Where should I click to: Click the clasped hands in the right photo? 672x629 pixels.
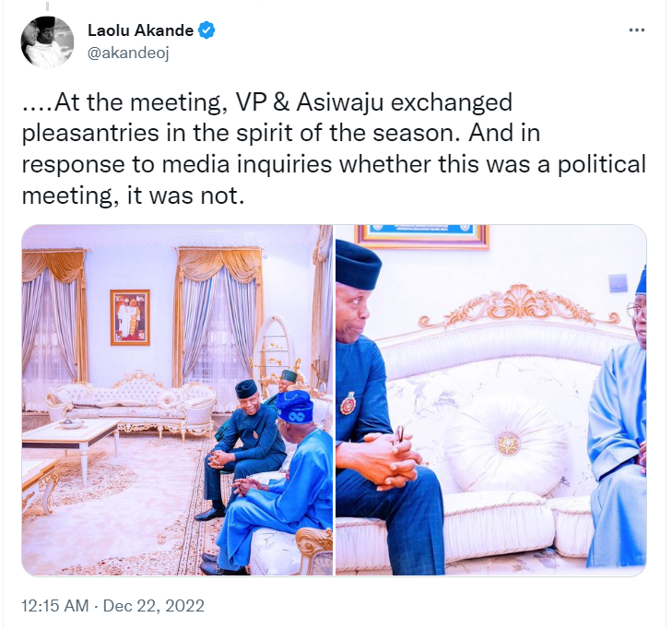pyautogui.click(x=389, y=458)
